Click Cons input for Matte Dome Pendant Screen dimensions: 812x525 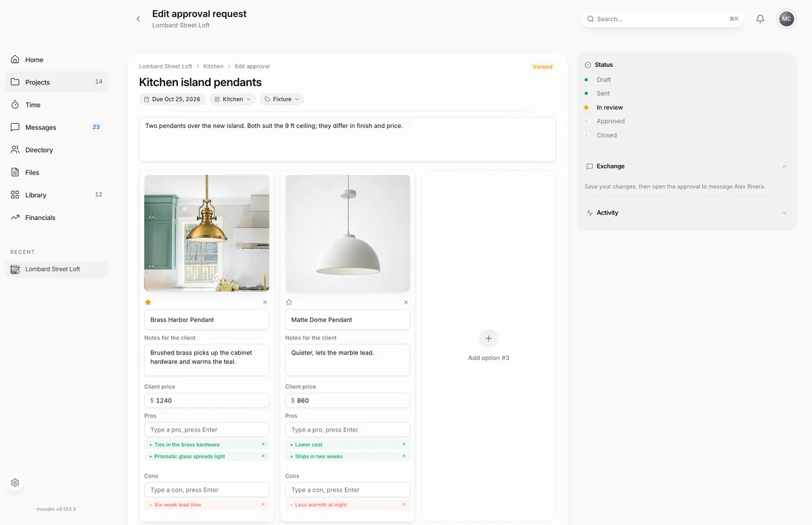(x=348, y=490)
